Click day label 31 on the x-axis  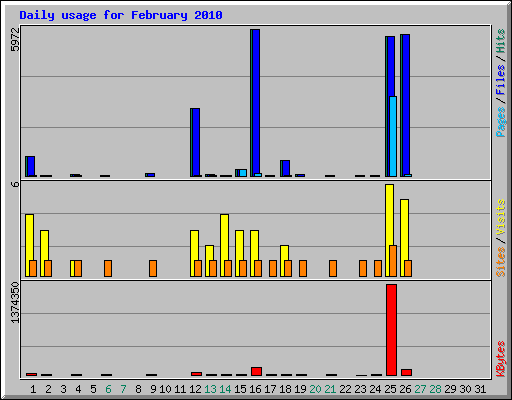(480, 389)
